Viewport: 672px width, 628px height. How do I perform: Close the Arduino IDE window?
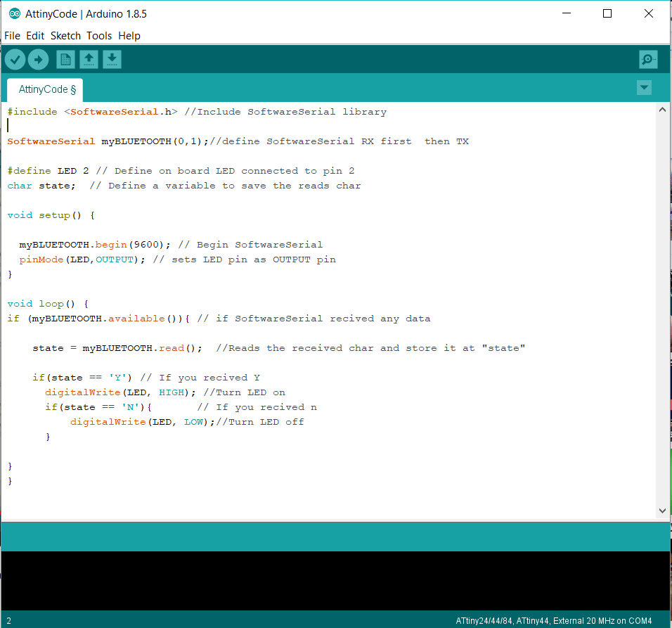648,13
